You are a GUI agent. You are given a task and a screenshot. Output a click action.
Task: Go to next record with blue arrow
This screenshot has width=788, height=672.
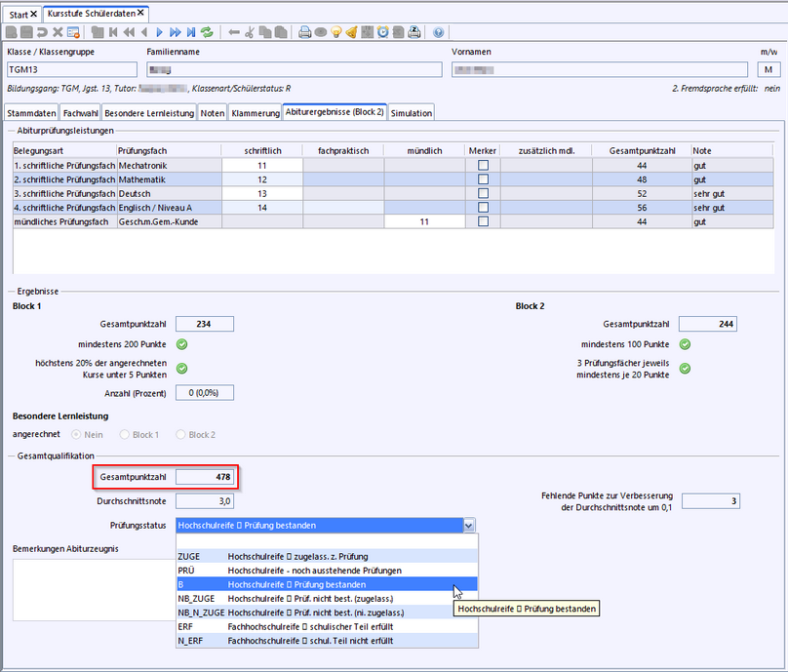coord(159,32)
